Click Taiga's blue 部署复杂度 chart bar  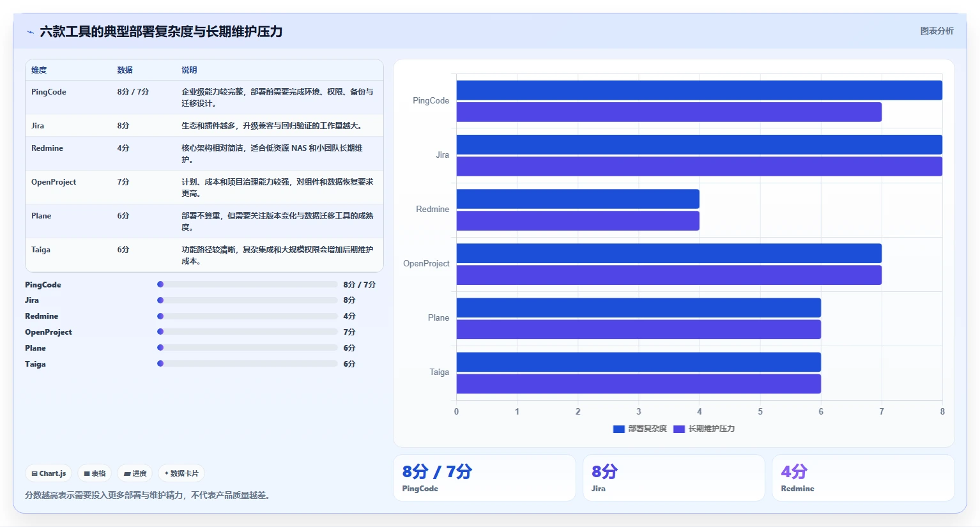point(638,362)
